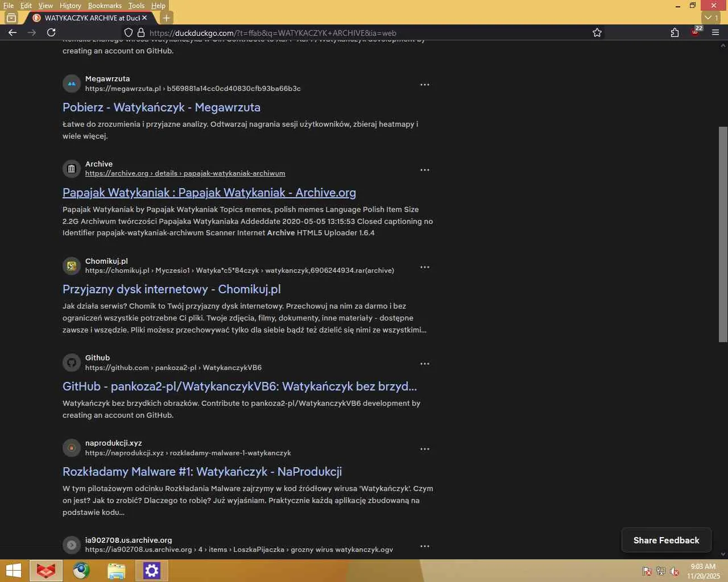Screen dimensions: 728x582
Task: Click the Megawrzuta site name
Action: click(107, 78)
